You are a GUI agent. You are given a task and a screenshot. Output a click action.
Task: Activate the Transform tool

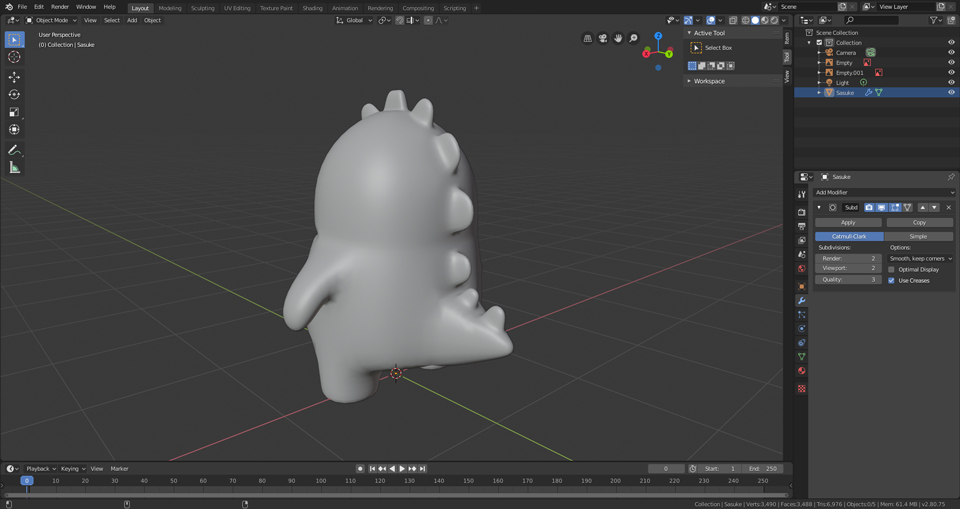pyautogui.click(x=15, y=129)
